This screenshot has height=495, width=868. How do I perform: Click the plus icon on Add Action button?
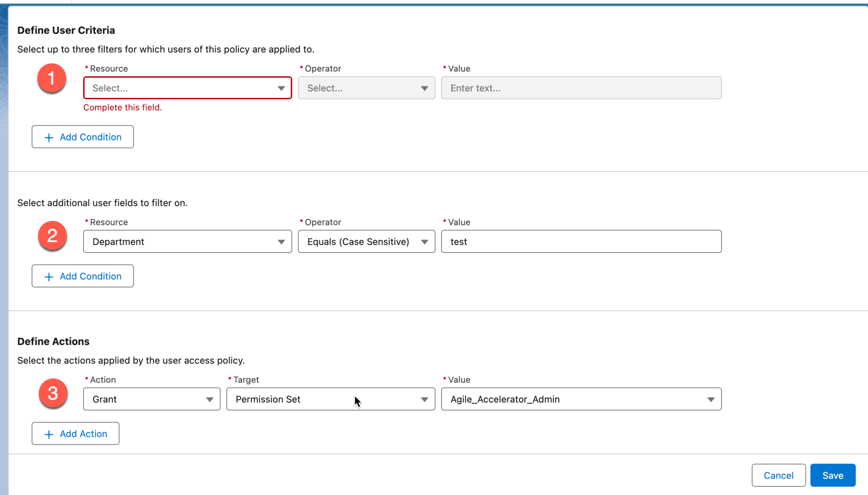[48, 434]
